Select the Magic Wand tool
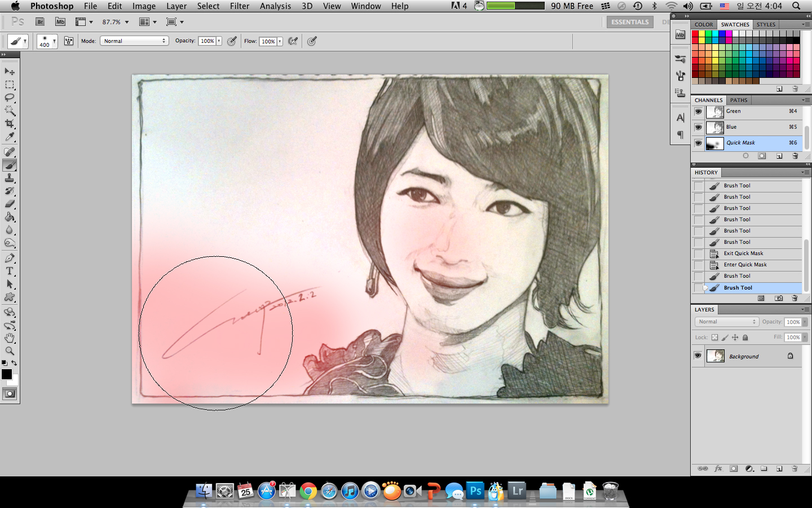Image resolution: width=812 pixels, height=508 pixels. click(10, 111)
